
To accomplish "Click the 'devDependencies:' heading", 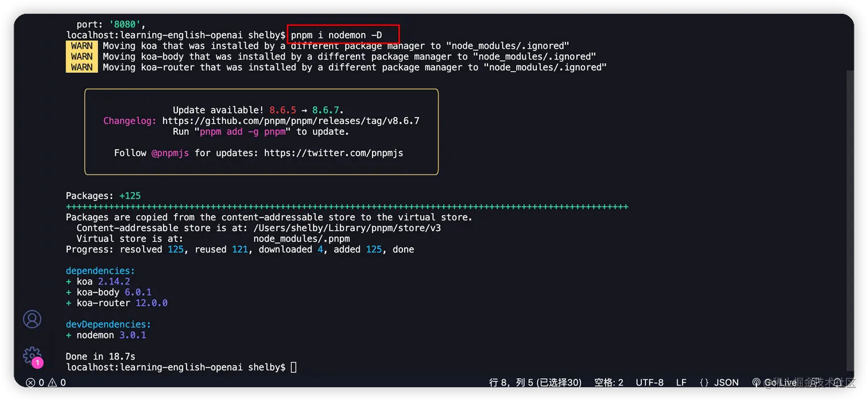I will click(x=108, y=325).
